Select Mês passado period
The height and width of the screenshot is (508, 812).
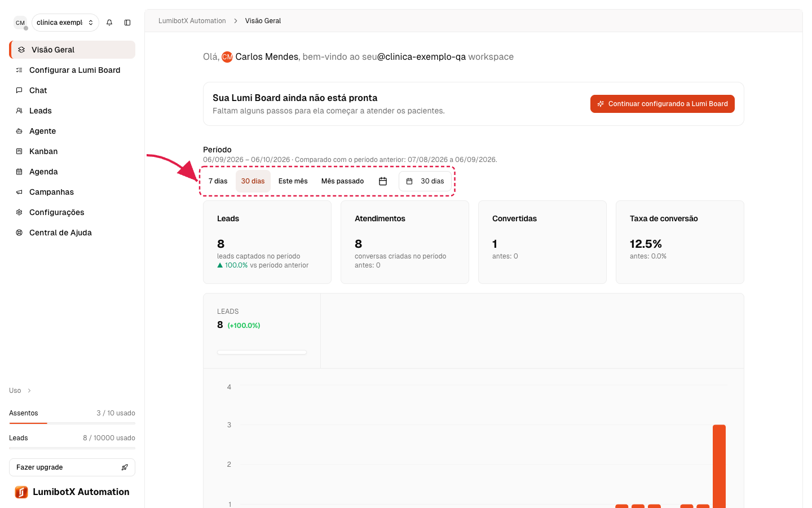[342, 181]
